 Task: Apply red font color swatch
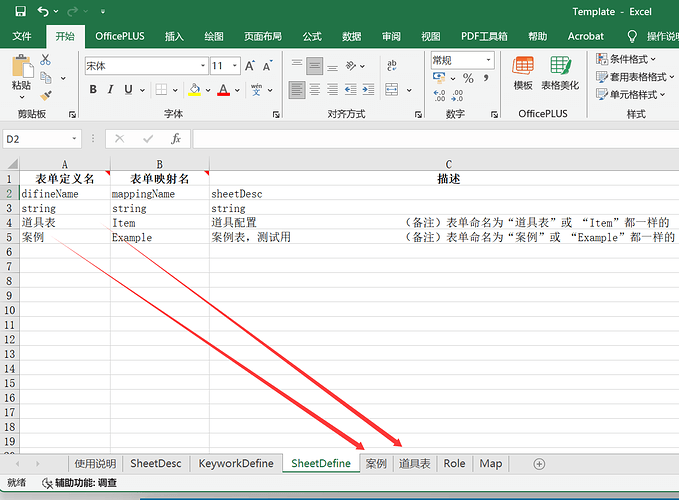[223, 90]
